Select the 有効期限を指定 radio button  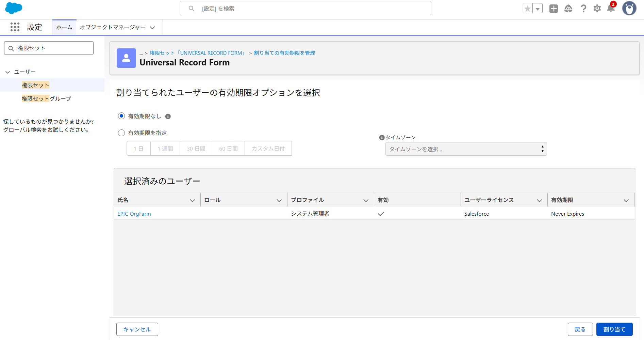pos(121,133)
